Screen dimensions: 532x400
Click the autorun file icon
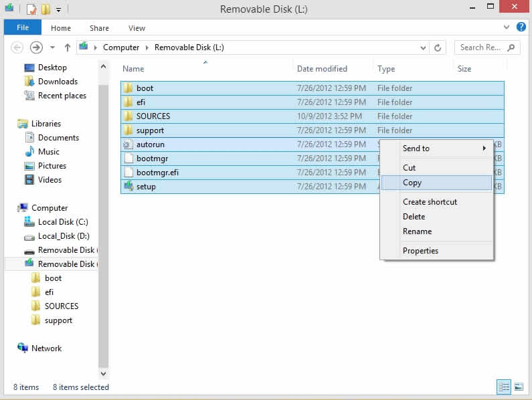tap(128, 144)
